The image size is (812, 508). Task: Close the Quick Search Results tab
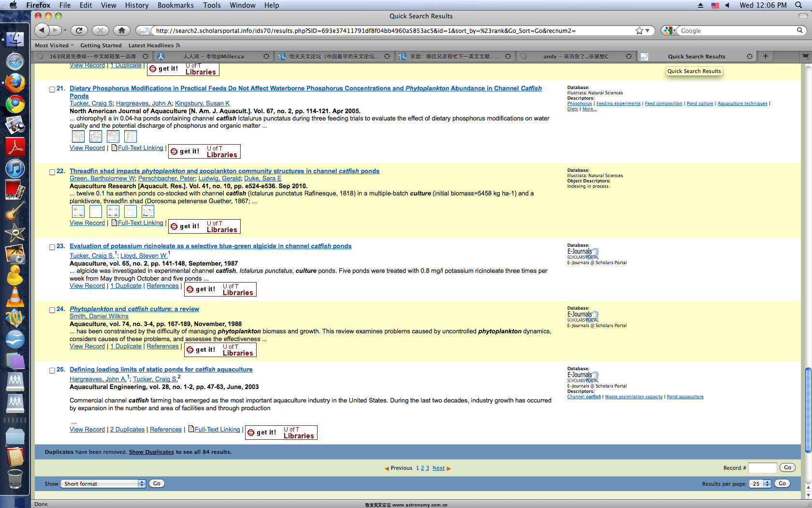pos(750,57)
